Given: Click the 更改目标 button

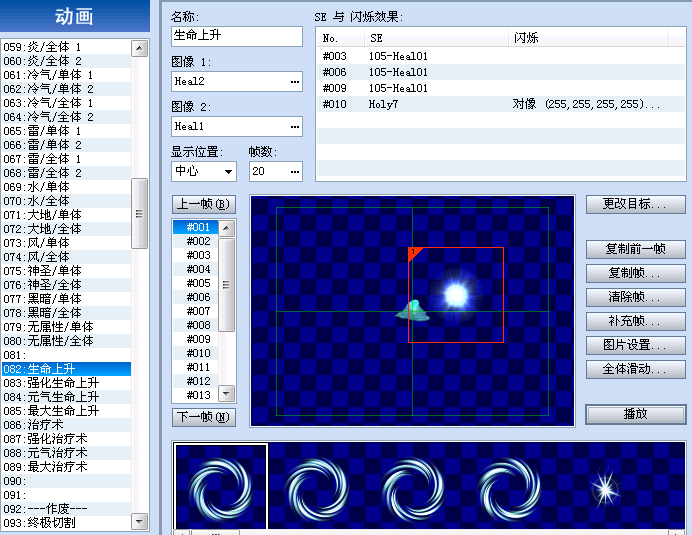Looking at the screenshot, I should tap(636, 204).
